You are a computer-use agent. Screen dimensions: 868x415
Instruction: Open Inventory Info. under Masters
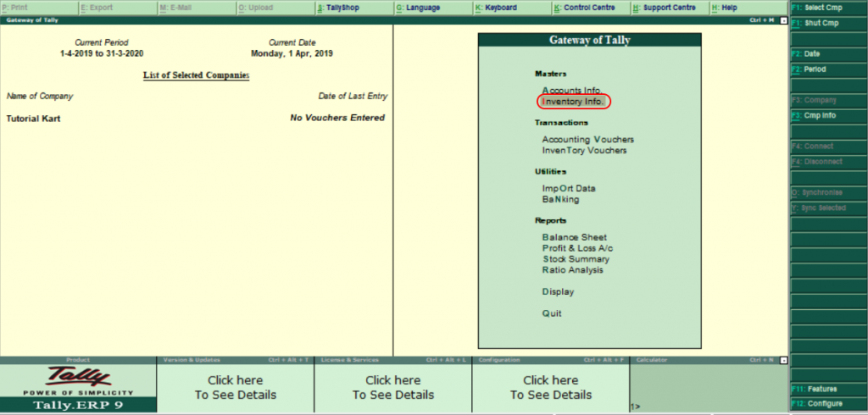573,102
